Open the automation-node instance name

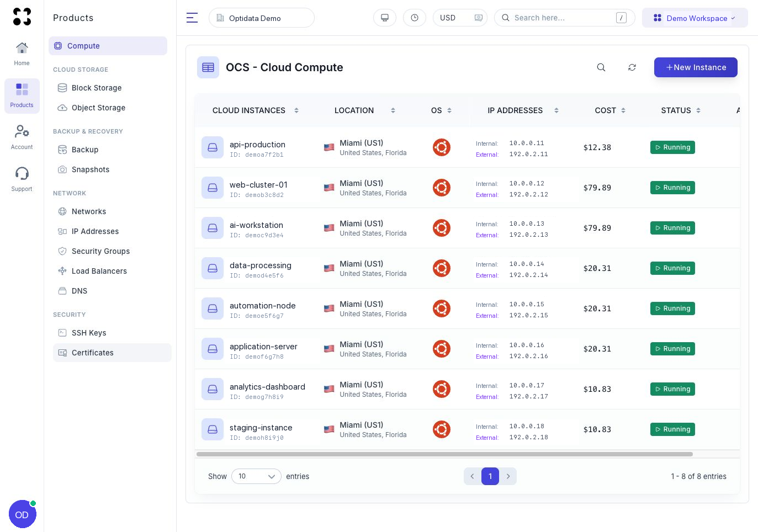point(263,306)
